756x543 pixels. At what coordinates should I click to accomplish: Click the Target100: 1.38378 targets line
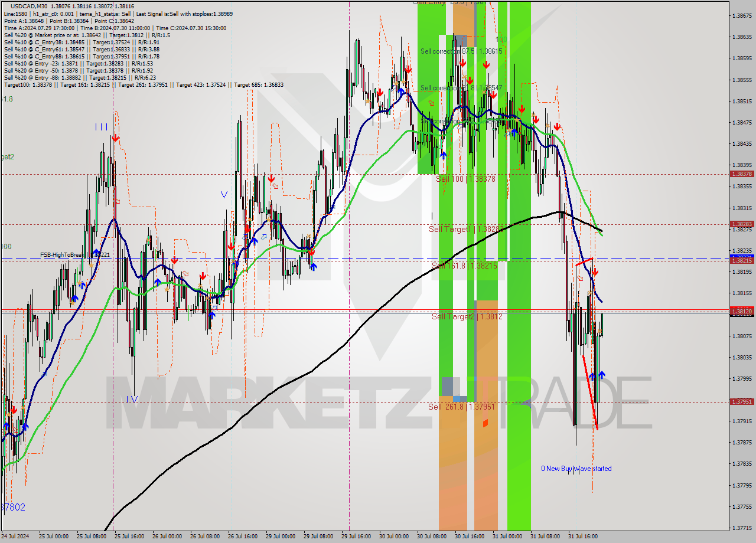pos(144,84)
